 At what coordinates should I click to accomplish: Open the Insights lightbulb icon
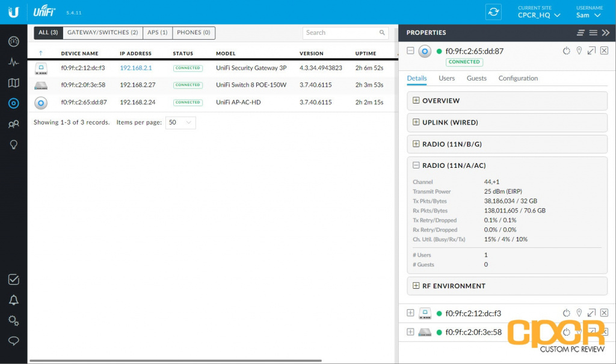click(13, 145)
